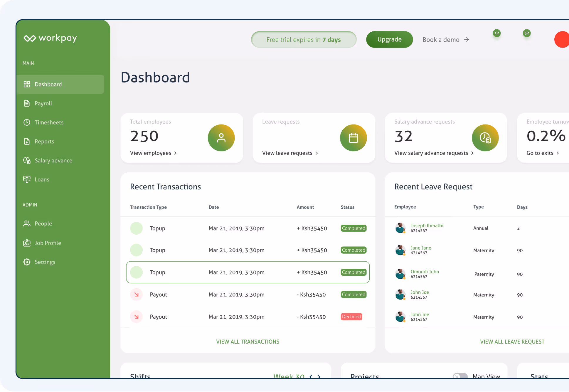
Task: Go to the next week in Shifts
Action: [x=319, y=376]
